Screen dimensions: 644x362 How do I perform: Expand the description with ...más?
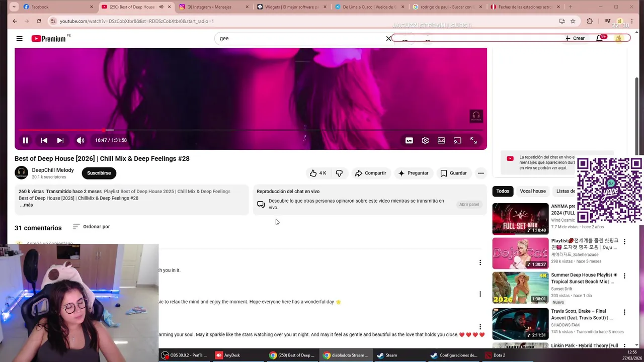(26, 205)
